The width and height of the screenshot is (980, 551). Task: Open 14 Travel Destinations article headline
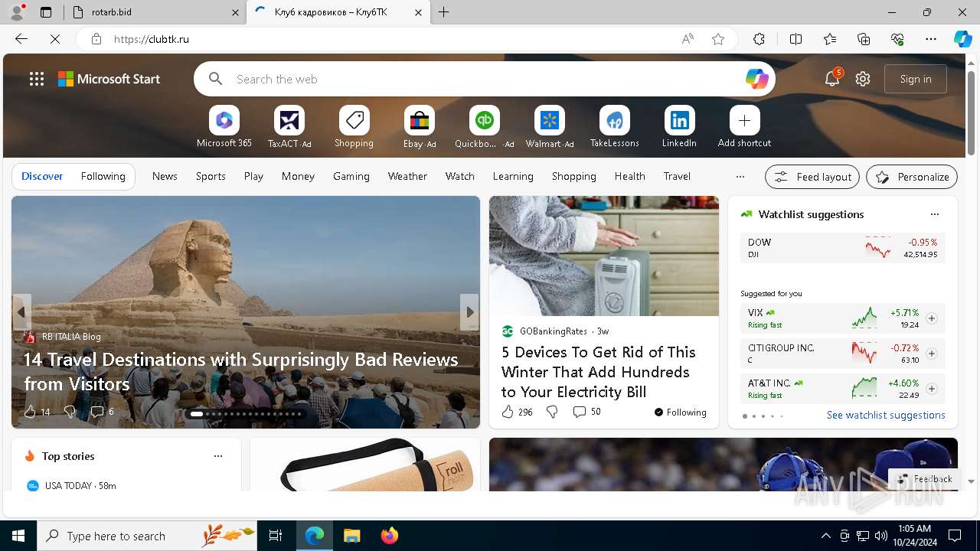(x=241, y=371)
